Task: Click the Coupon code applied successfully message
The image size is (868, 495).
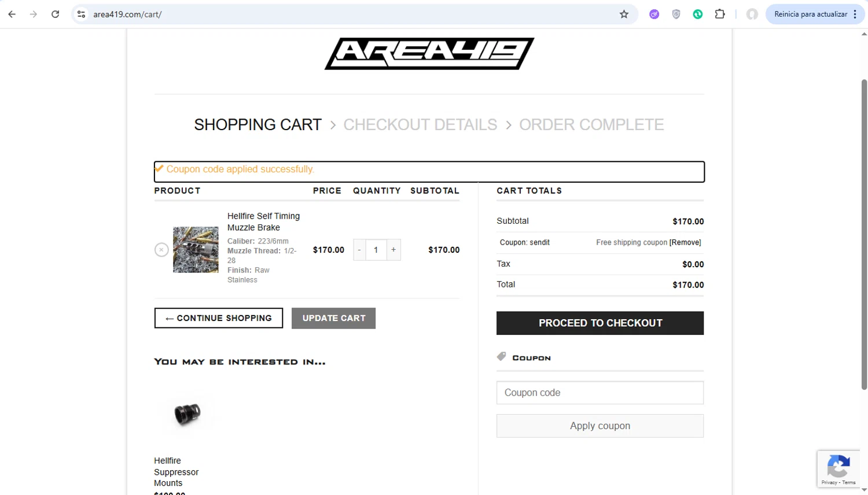Action: [240, 169]
